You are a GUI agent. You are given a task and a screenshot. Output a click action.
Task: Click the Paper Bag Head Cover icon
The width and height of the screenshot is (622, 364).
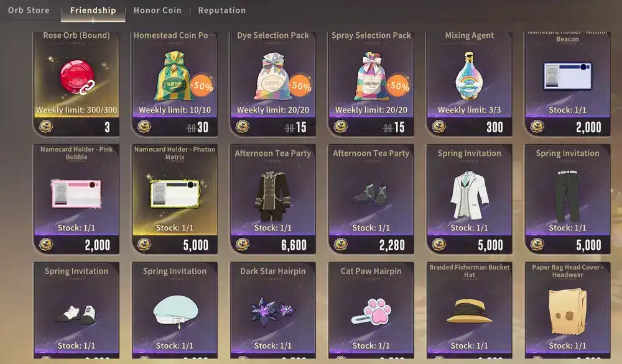click(568, 311)
